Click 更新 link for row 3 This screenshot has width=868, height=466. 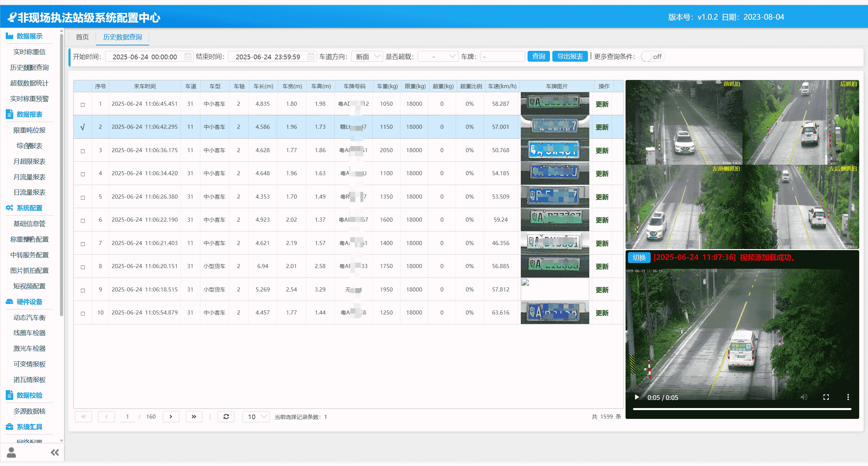602,150
